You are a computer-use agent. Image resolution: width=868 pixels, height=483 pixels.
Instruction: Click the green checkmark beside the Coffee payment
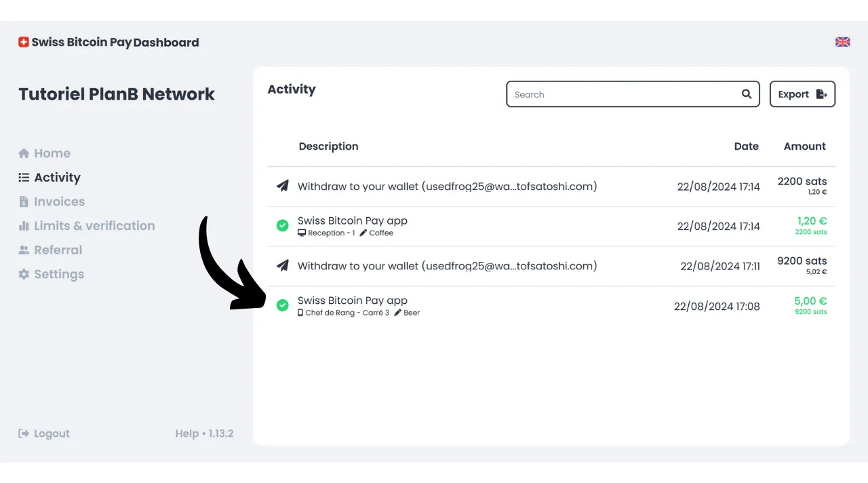tap(283, 226)
